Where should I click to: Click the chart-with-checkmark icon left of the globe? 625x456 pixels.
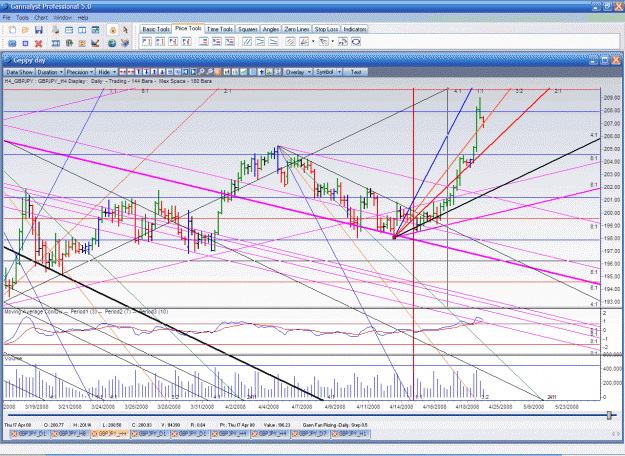click(x=95, y=43)
